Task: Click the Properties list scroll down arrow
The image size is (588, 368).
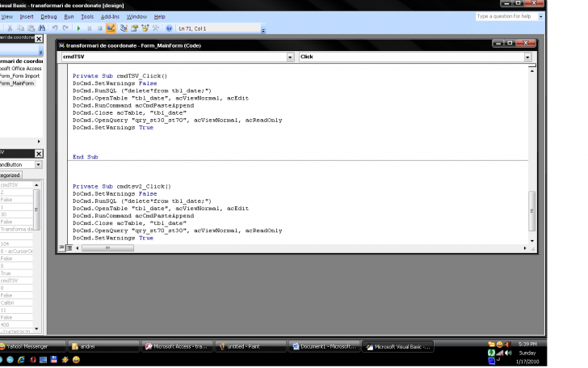Action: pyautogui.click(x=36, y=328)
